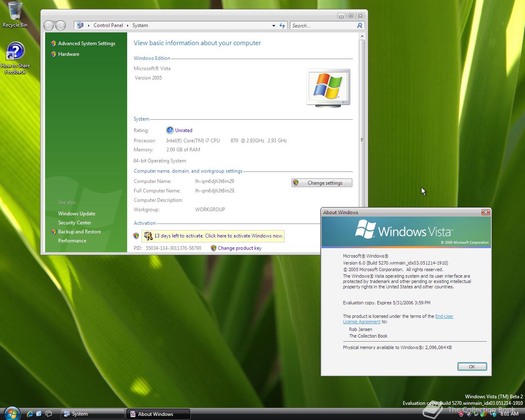Click the WORKGROUP value
The height and width of the screenshot is (420, 525).
[210, 210]
